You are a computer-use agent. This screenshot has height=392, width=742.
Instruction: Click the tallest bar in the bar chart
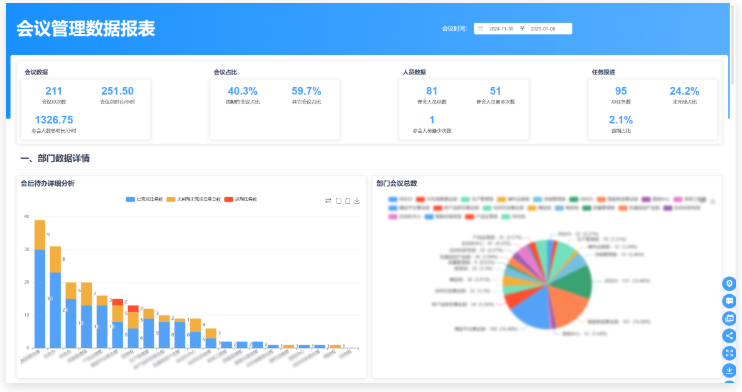coord(40,284)
